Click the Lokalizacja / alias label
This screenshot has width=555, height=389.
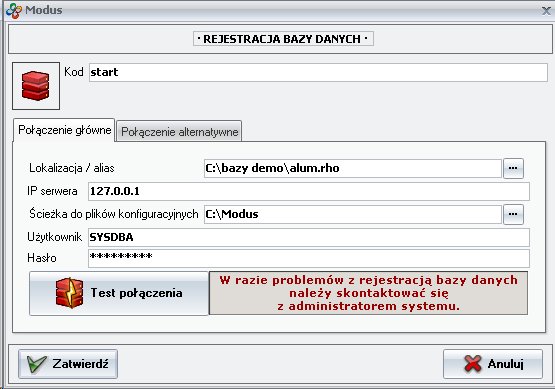tap(71, 168)
